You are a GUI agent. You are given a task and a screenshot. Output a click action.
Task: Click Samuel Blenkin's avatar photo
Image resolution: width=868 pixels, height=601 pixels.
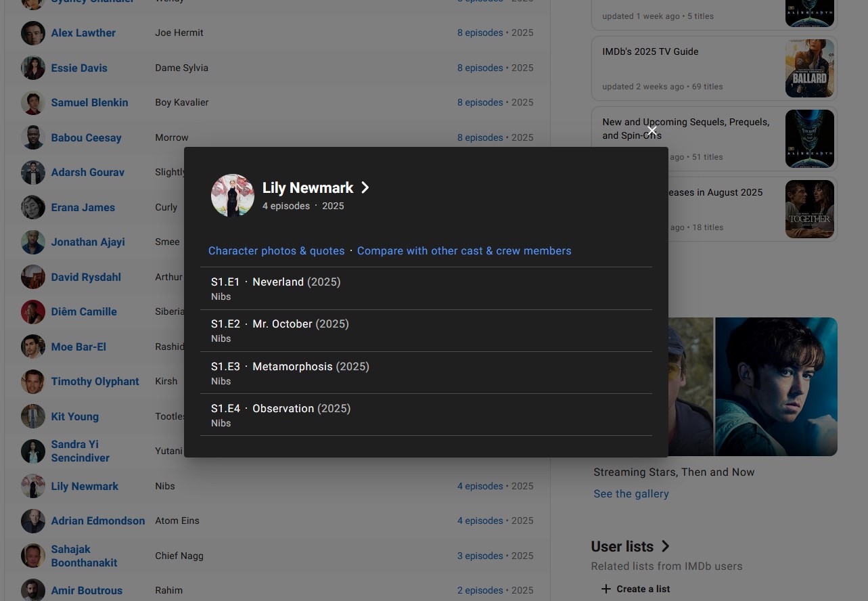coord(33,103)
